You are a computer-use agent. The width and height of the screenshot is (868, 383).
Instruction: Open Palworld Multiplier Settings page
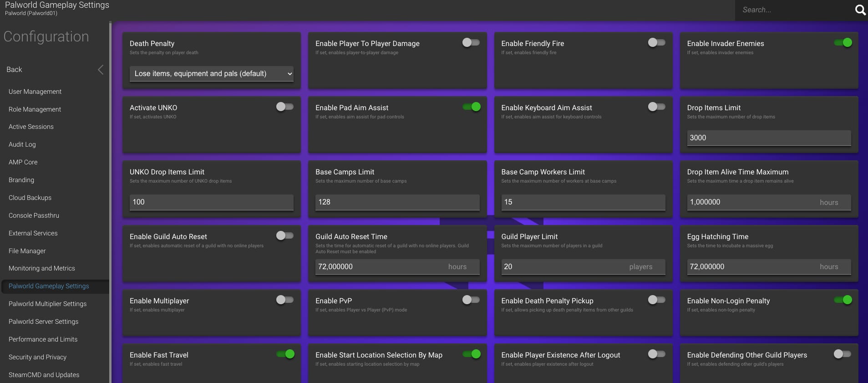click(x=47, y=304)
